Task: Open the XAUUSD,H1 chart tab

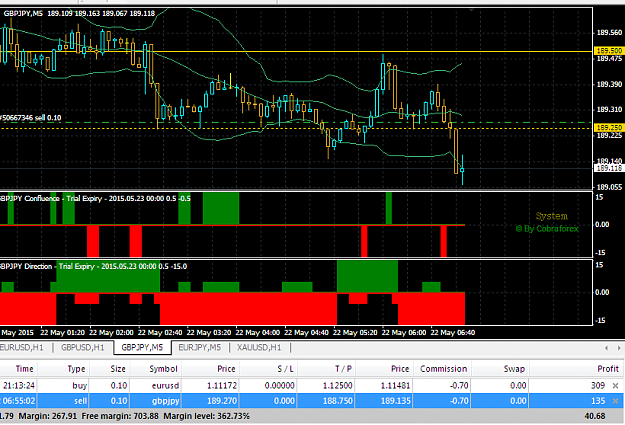Action: click(259, 348)
